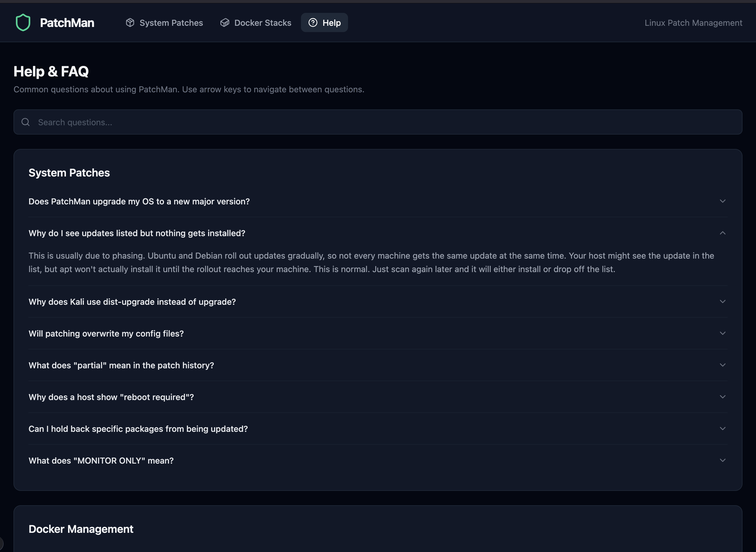Viewport: 756px width, 552px height.
Task: Click the PatchMan shield logo
Action: pos(23,22)
